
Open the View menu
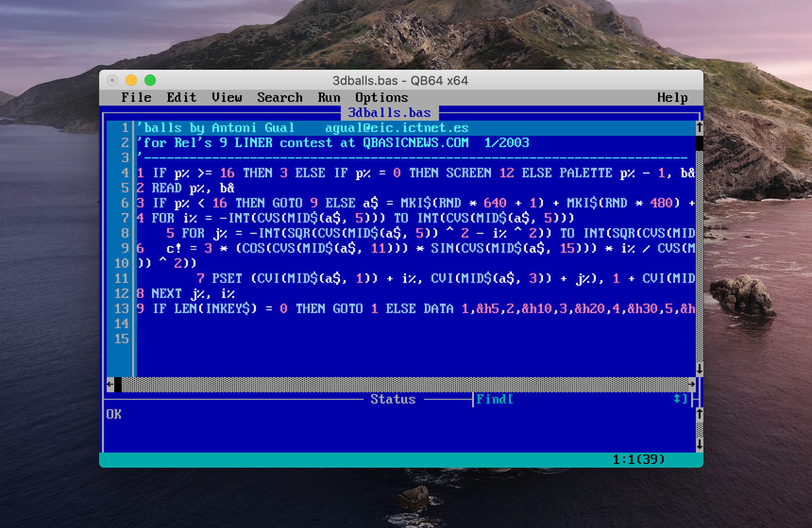(227, 98)
